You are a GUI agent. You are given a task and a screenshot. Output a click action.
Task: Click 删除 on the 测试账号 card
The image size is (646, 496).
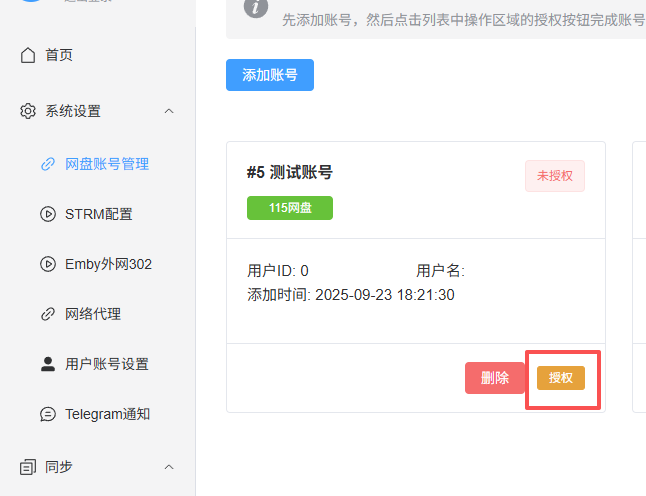pos(494,378)
